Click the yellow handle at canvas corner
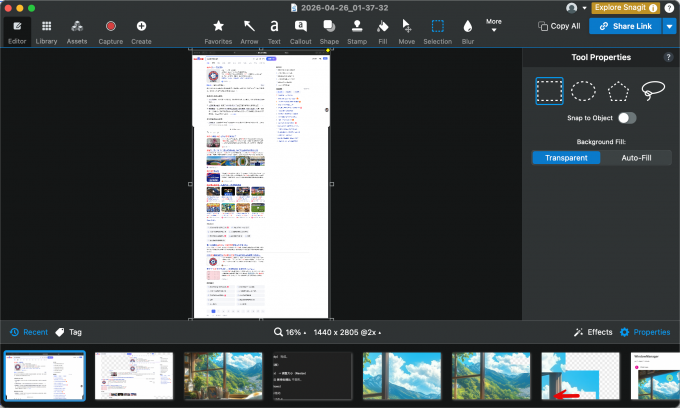Viewport: 680px width, 408px height. pyautogui.click(x=328, y=50)
